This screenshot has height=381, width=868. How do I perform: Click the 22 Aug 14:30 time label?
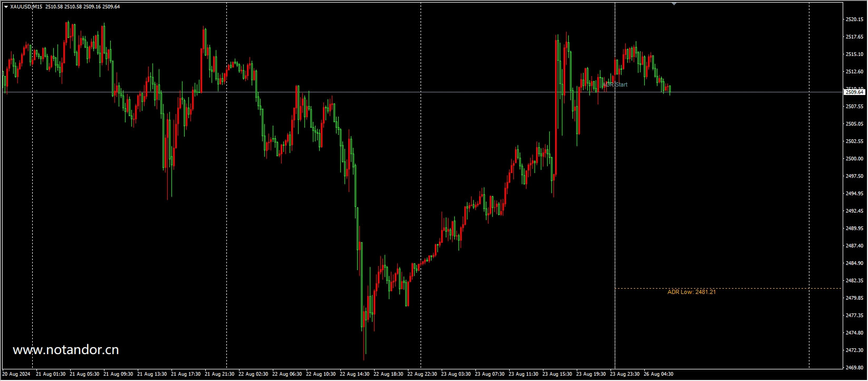(x=355, y=374)
